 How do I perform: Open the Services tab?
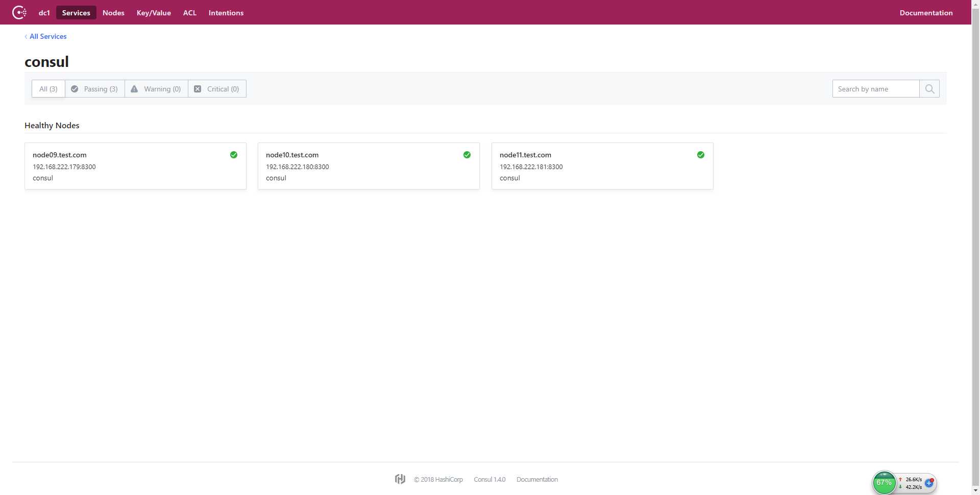(76, 13)
